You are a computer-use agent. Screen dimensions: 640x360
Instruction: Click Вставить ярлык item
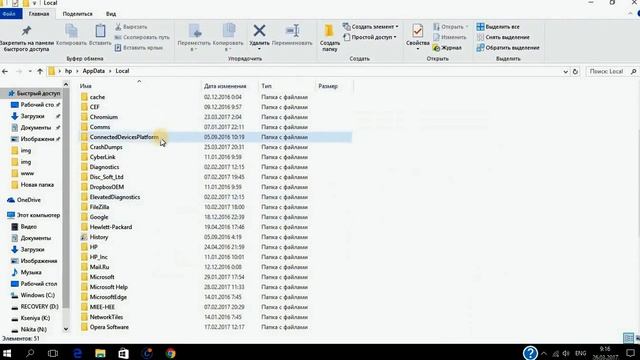tap(138, 48)
